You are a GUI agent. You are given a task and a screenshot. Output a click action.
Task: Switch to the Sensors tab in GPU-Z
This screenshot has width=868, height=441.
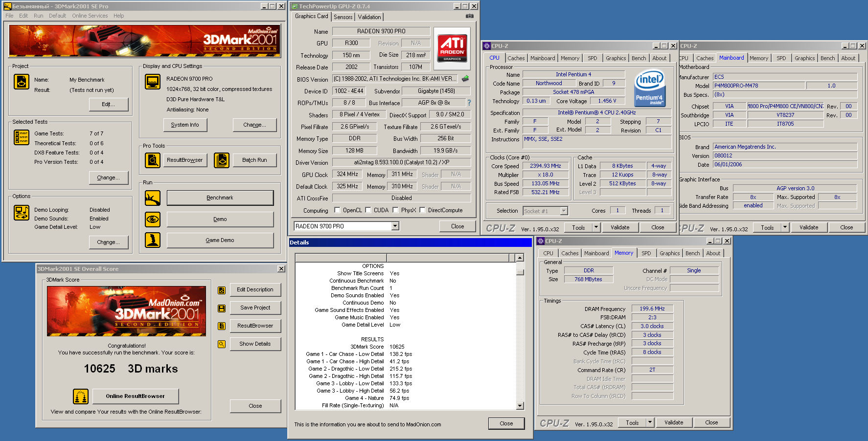click(343, 17)
